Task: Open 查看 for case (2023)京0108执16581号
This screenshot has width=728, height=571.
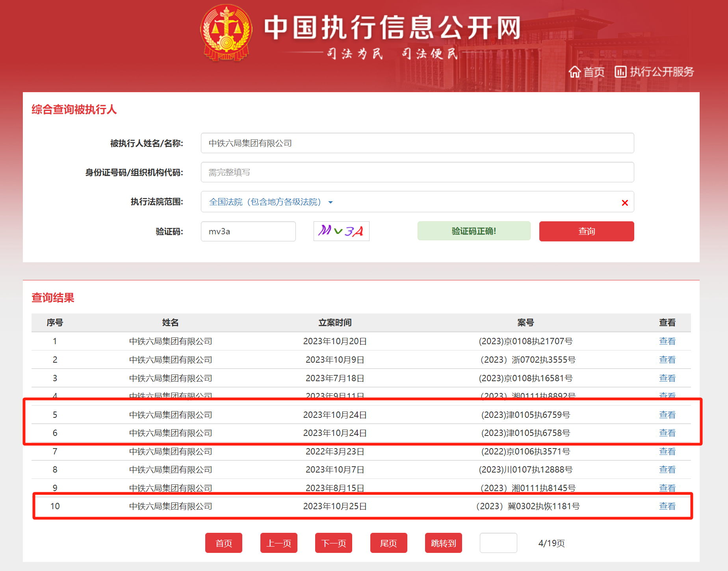Action: [x=667, y=378]
